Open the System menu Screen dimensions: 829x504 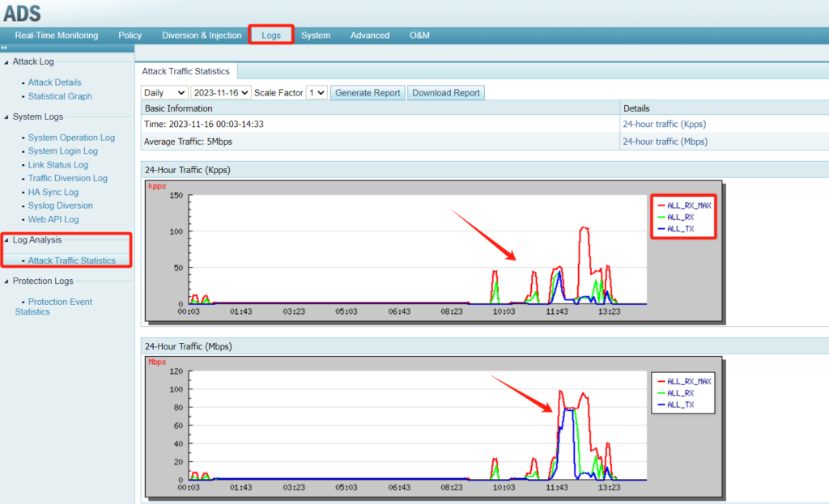click(x=316, y=36)
